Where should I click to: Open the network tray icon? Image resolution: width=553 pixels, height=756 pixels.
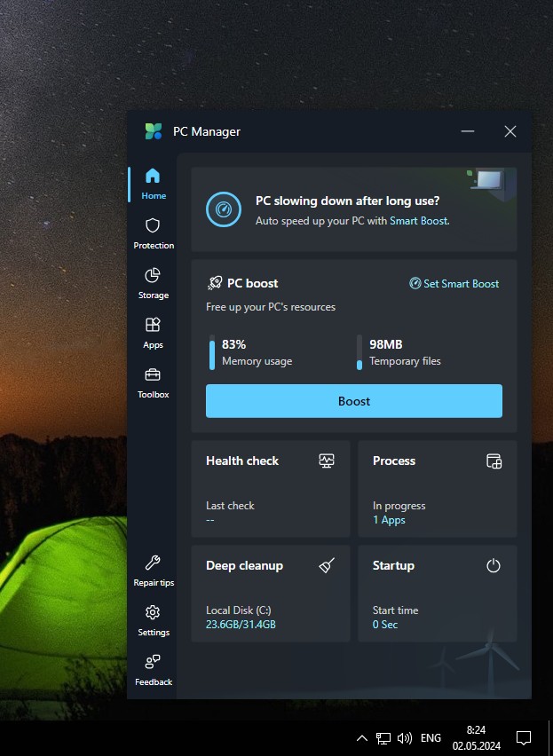pos(383,737)
